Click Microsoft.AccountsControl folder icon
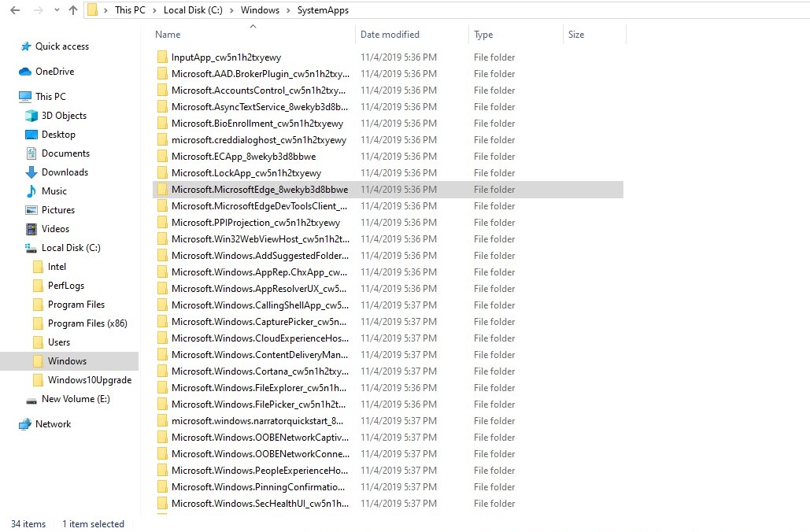The width and height of the screenshot is (810, 532). coord(162,91)
